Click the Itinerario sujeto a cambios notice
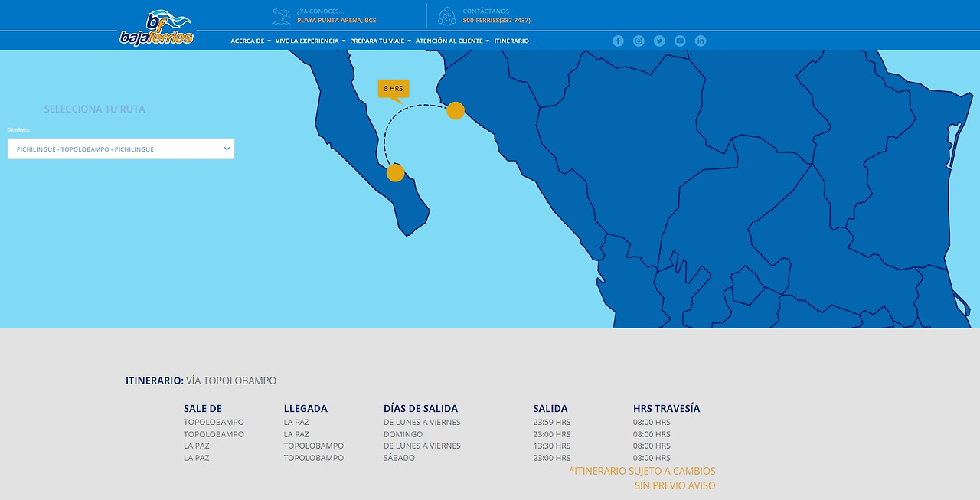The height and width of the screenshot is (500, 980). [x=642, y=479]
